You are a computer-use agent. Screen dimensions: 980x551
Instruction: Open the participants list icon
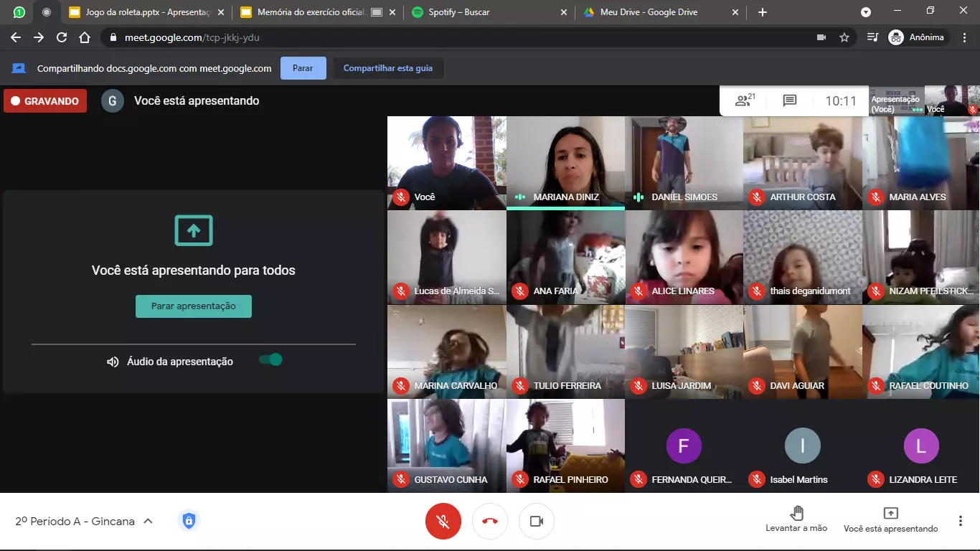745,101
